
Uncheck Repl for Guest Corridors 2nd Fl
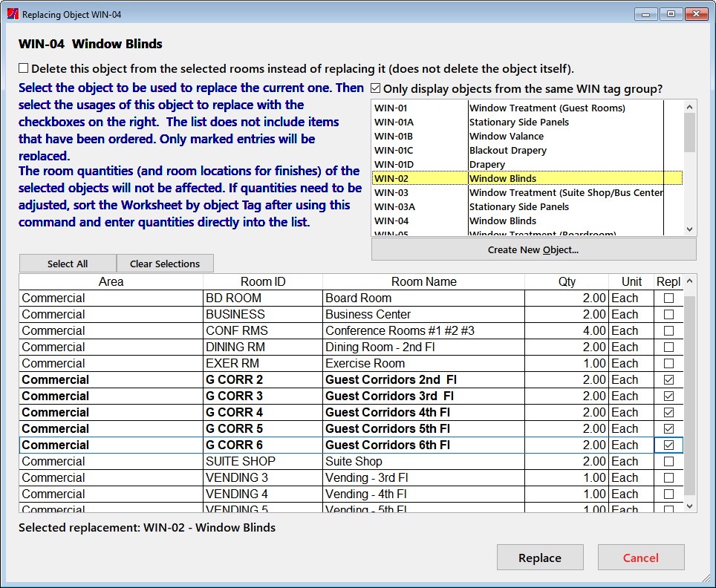click(668, 379)
